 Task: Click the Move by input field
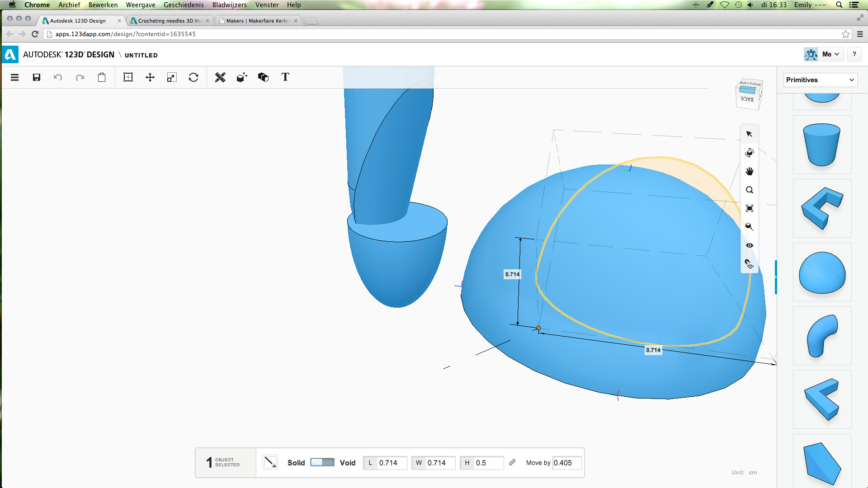(x=566, y=463)
